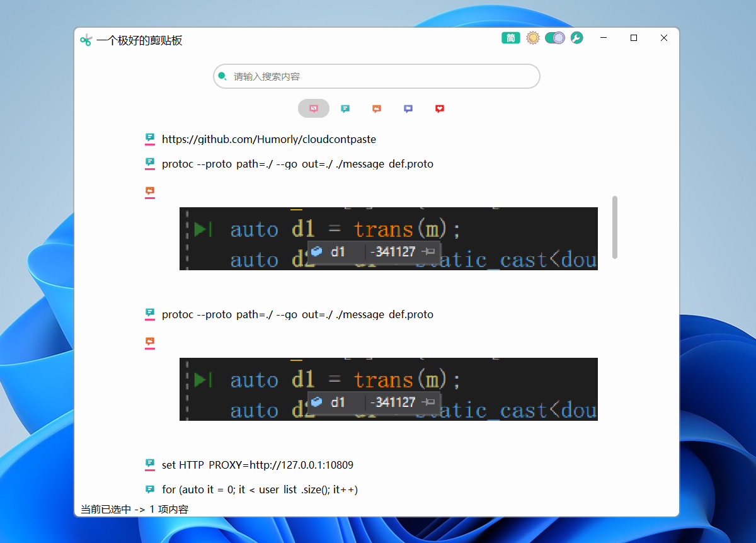Image resolution: width=756 pixels, height=543 pixels.
Task: Select the for (auto it = 0 entry
Action: 260,489
